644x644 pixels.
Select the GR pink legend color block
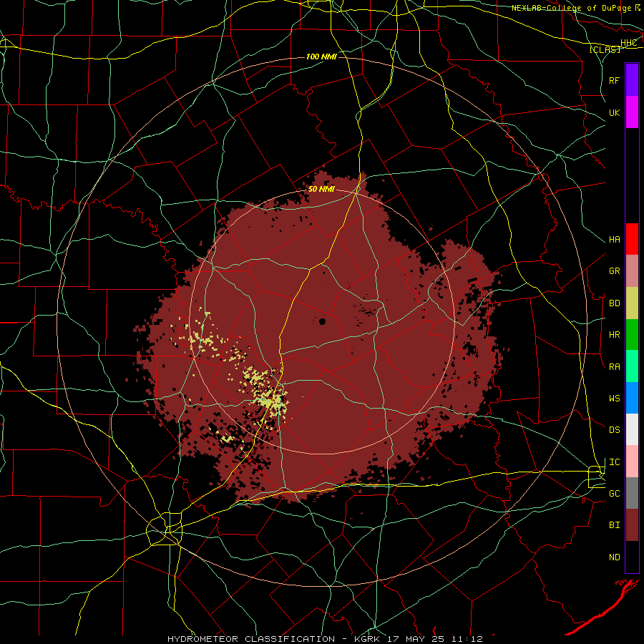(x=632, y=270)
